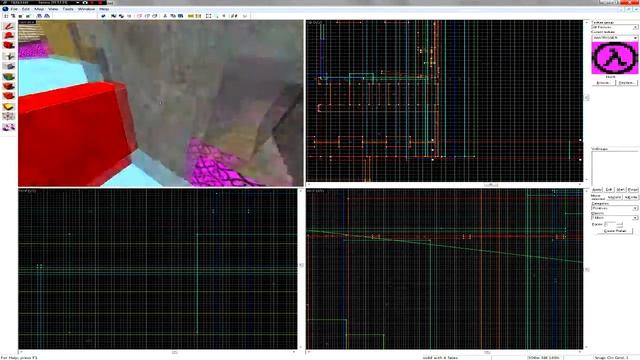
Task: Toggle the Texture Lock toolbar icon
Action: [234, 16]
